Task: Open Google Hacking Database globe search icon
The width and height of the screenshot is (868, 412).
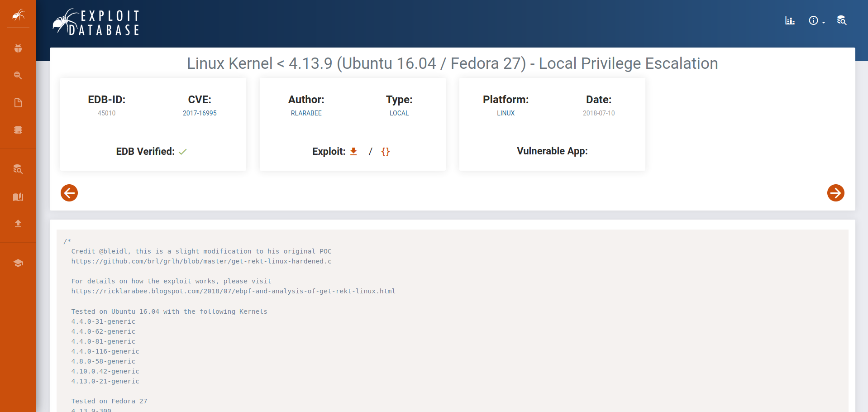Action: (x=18, y=76)
